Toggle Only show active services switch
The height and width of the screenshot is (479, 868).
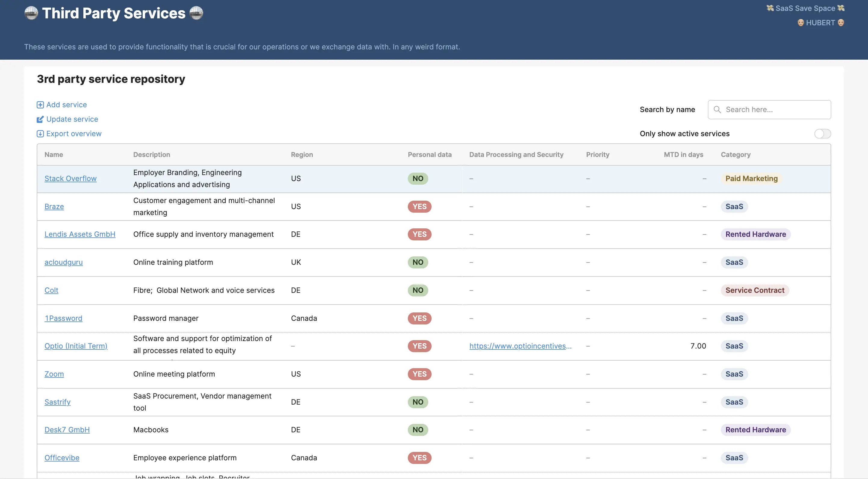[x=823, y=134]
